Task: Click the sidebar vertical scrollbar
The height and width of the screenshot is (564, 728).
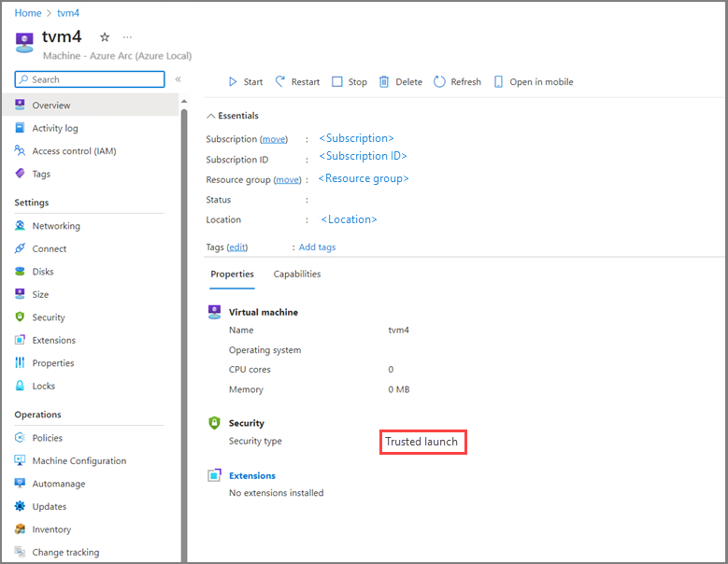Action: [184, 334]
